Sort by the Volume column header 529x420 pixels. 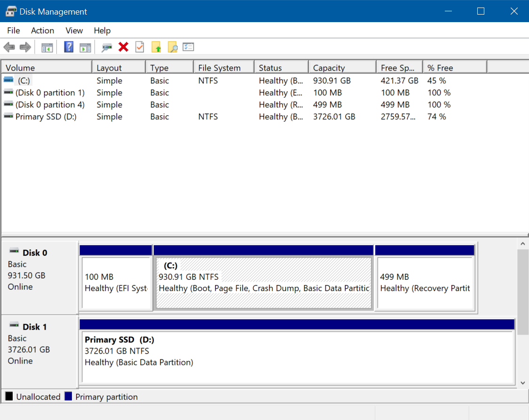[47, 67]
